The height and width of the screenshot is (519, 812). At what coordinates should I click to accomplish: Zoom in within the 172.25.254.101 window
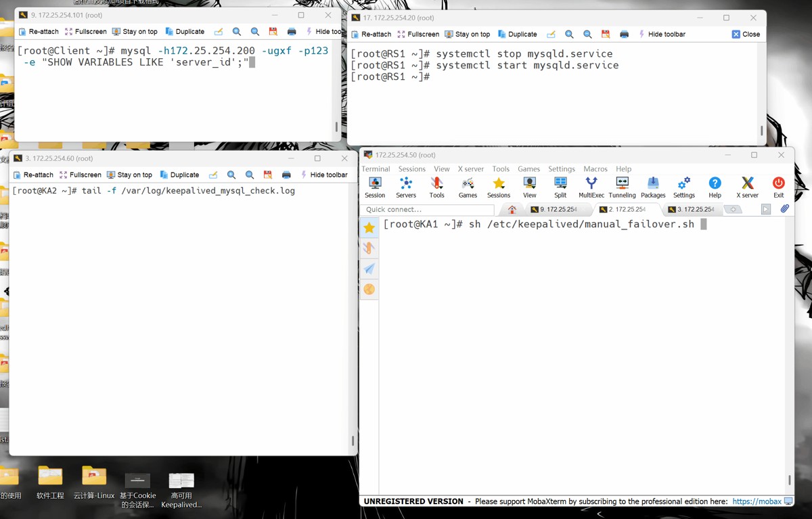(x=237, y=32)
